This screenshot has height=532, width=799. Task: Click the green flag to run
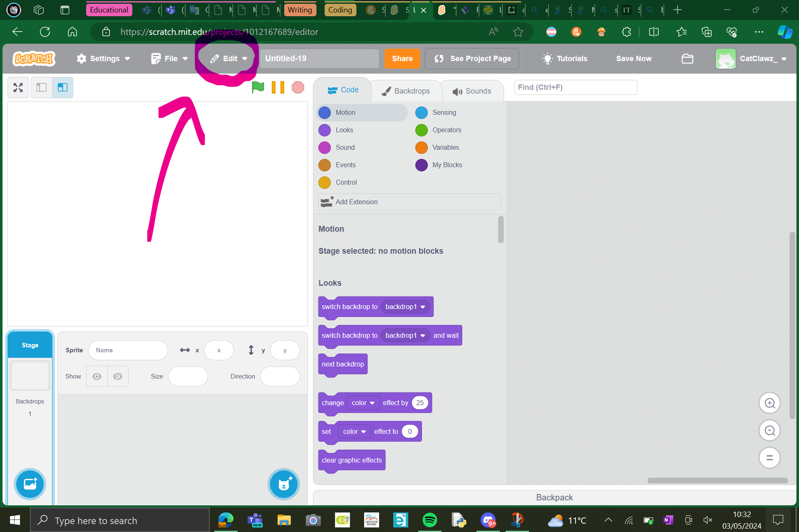click(x=258, y=87)
